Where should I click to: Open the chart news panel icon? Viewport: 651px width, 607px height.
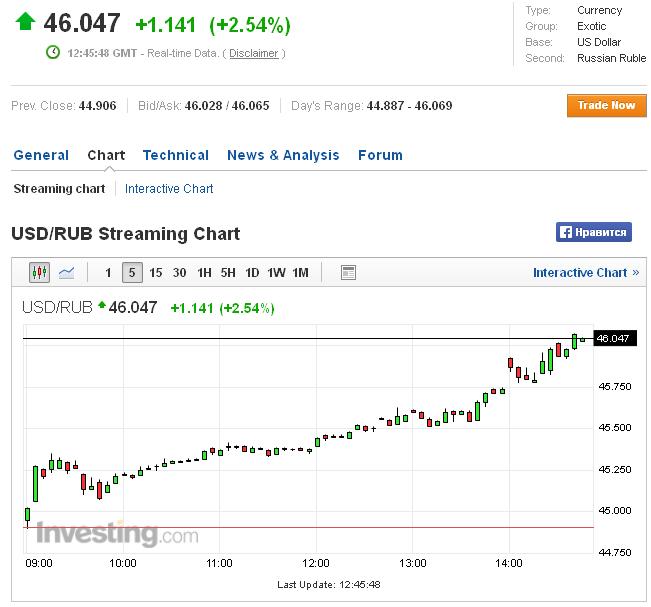348,273
